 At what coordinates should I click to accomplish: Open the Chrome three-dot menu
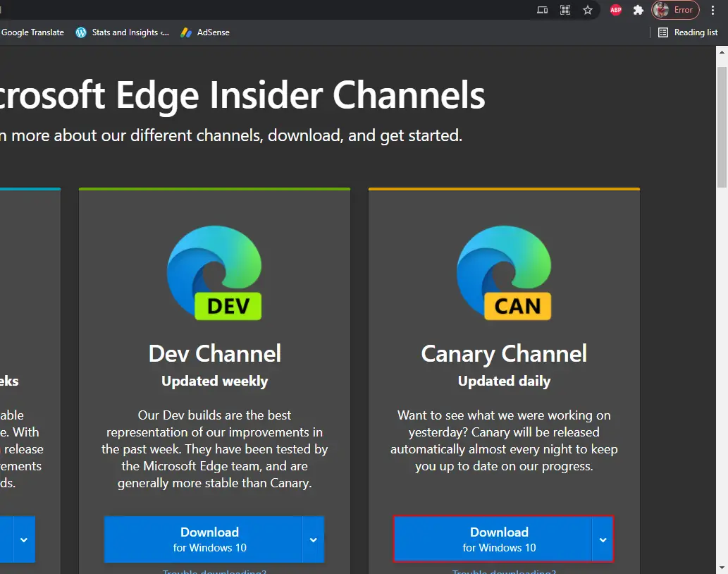point(712,10)
